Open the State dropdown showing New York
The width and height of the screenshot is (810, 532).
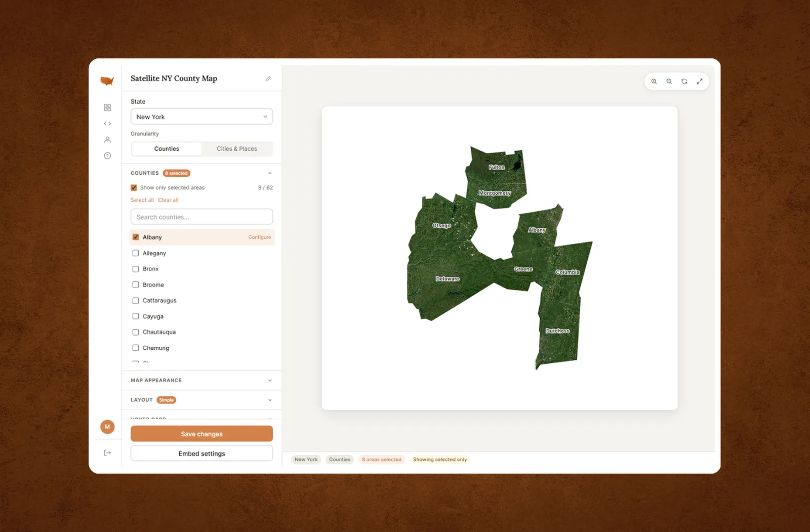[x=201, y=117]
